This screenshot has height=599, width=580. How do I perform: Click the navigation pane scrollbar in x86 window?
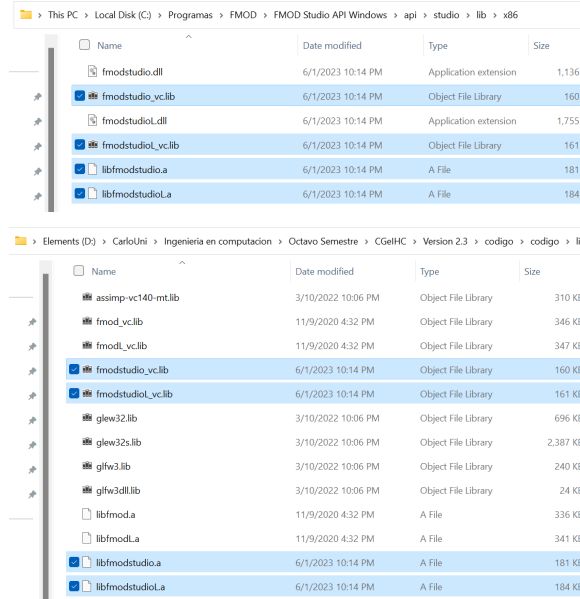coord(51,129)
